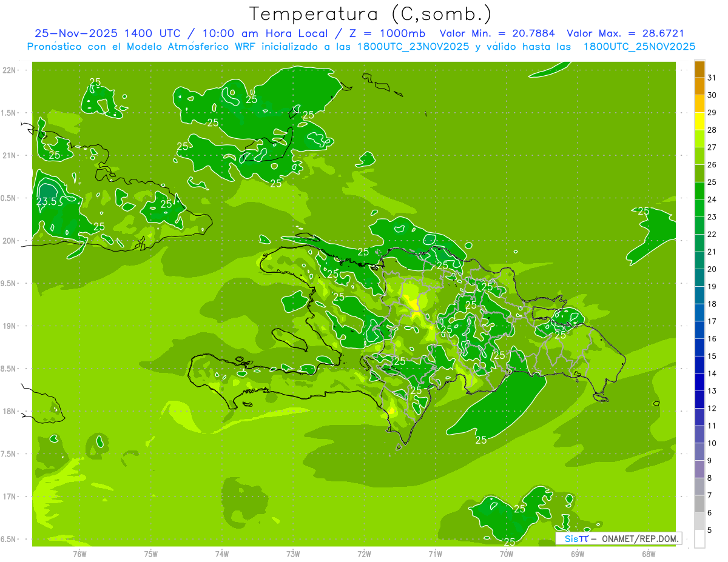Click the '20N' latitude axis label
728x562 pixels.
pos(10,241)
